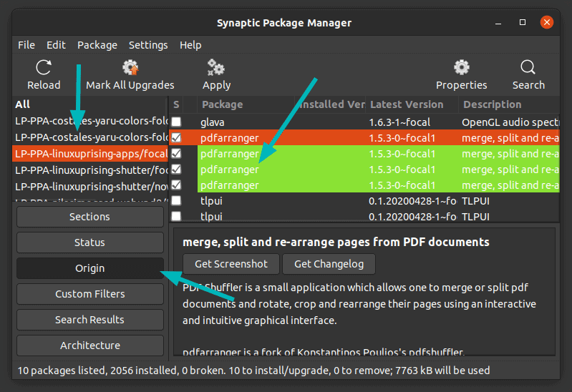The image size is (572, 392).
Task: Click the Get Changelog button
Action: pos(329,264)
